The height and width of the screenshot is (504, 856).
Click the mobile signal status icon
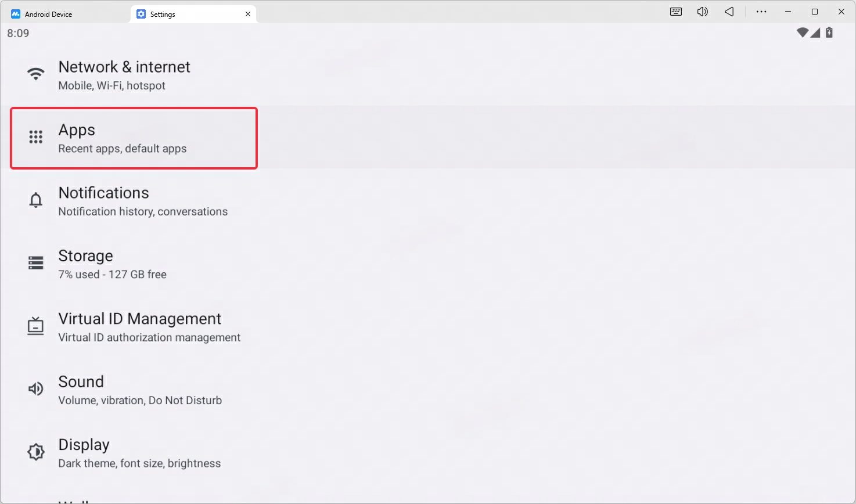(x=815, y=33)
